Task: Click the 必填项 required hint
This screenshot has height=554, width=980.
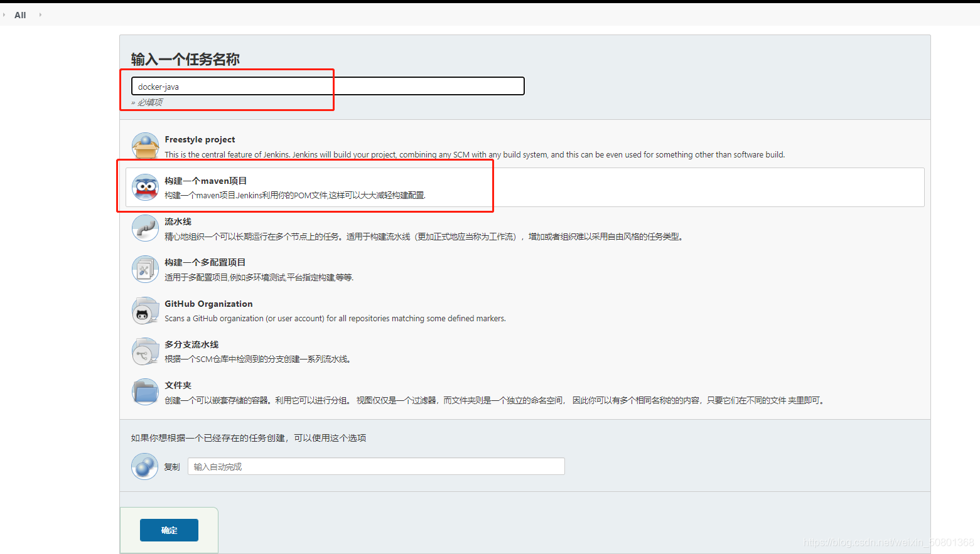Action: point(147,102)
